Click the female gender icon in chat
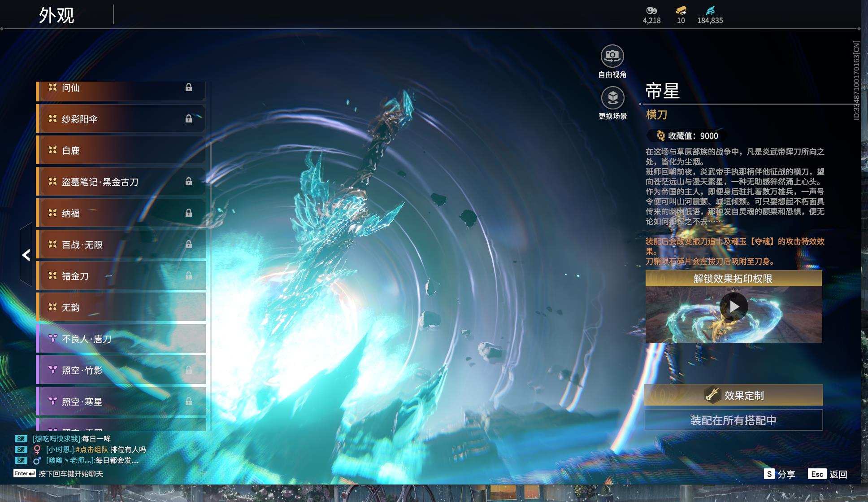The image size is (868, 502). pos(37,450)
